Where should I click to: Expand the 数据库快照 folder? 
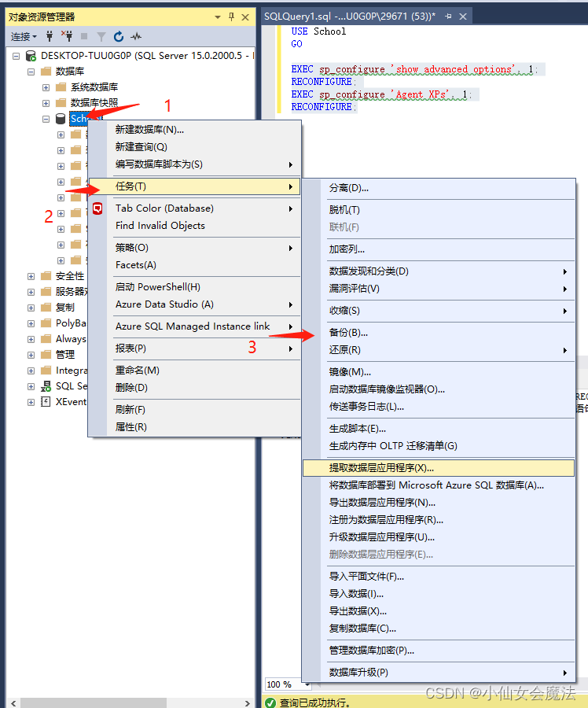[x=46, y=103]
